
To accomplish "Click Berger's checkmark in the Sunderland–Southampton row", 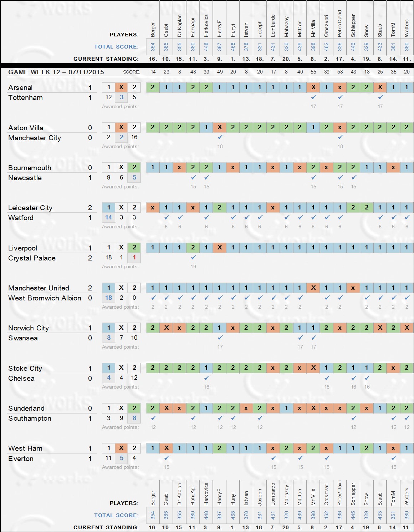I will point(153,418).
